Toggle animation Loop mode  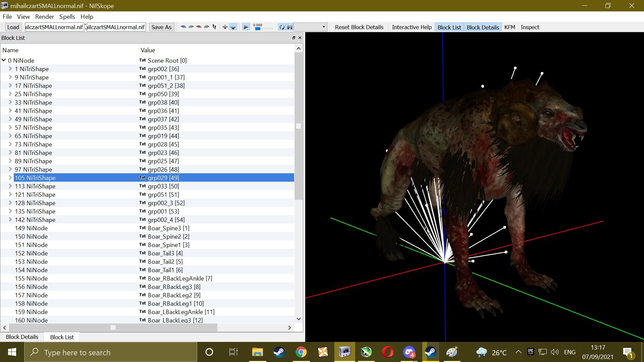tap(282, 27)
